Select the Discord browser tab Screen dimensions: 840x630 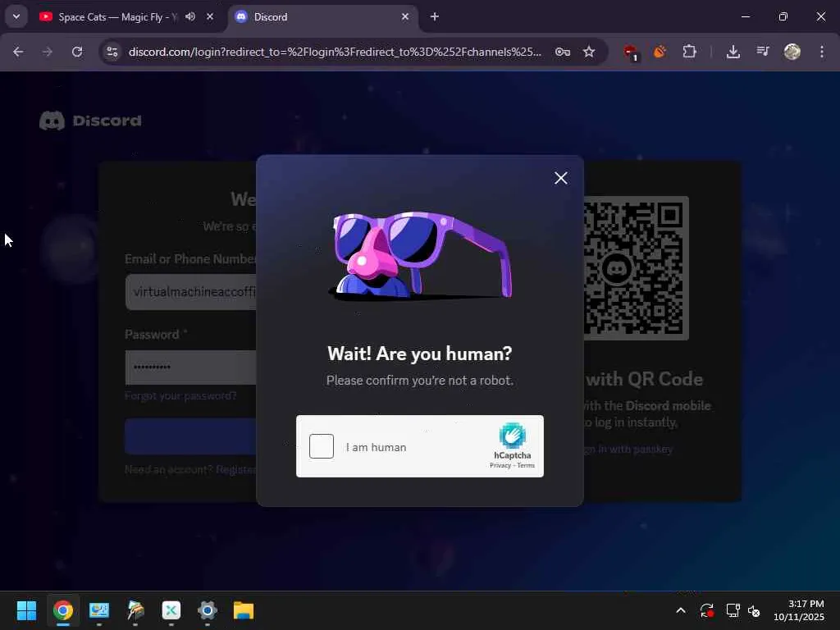(322, 17)
